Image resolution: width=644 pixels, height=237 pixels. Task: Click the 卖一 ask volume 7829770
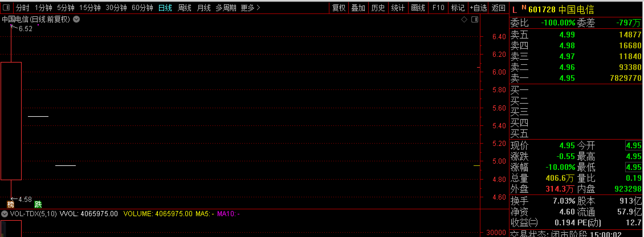click(x=626, y=78)
